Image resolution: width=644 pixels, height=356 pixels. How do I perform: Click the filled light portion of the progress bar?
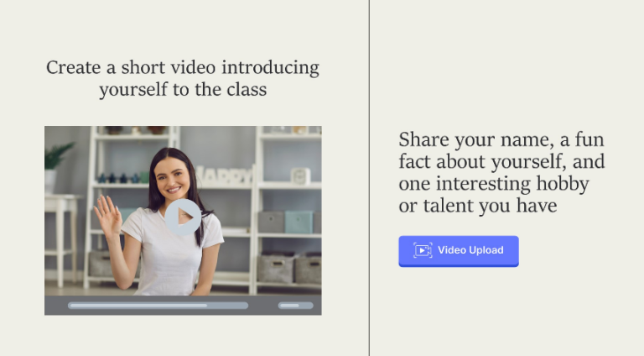coord(138,306)
